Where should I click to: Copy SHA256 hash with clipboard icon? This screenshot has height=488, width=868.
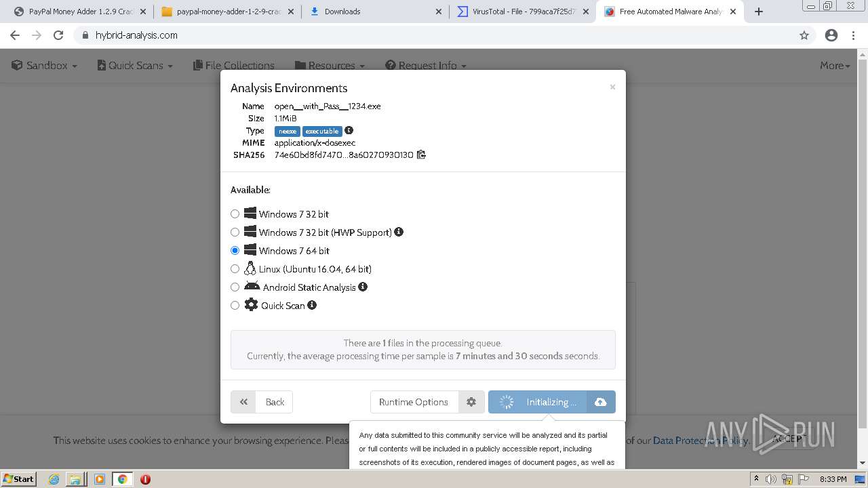tap(421, 155)
